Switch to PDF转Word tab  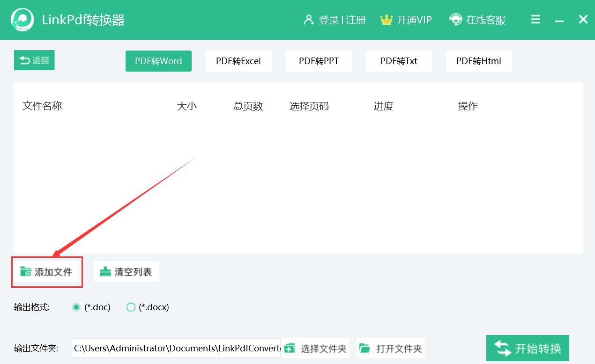158,61
